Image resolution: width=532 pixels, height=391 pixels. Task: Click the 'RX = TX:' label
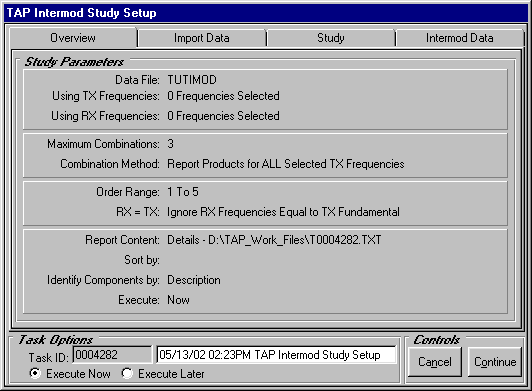[138, 212]
